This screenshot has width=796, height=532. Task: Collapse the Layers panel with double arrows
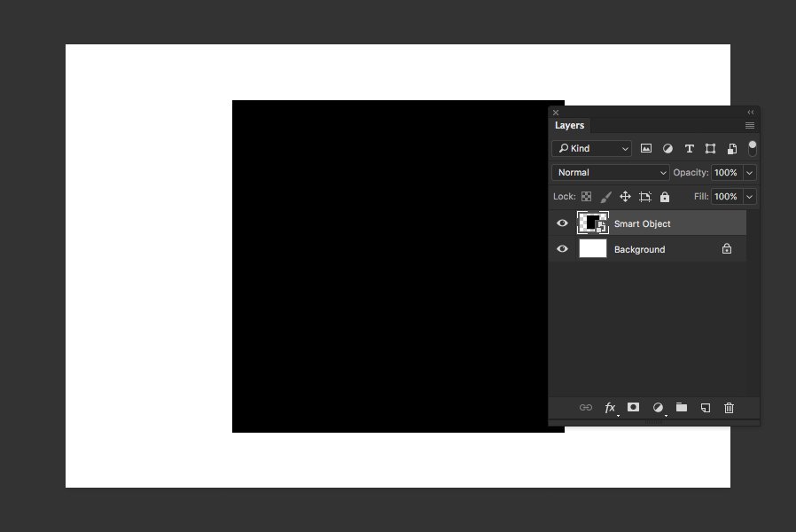750,113
